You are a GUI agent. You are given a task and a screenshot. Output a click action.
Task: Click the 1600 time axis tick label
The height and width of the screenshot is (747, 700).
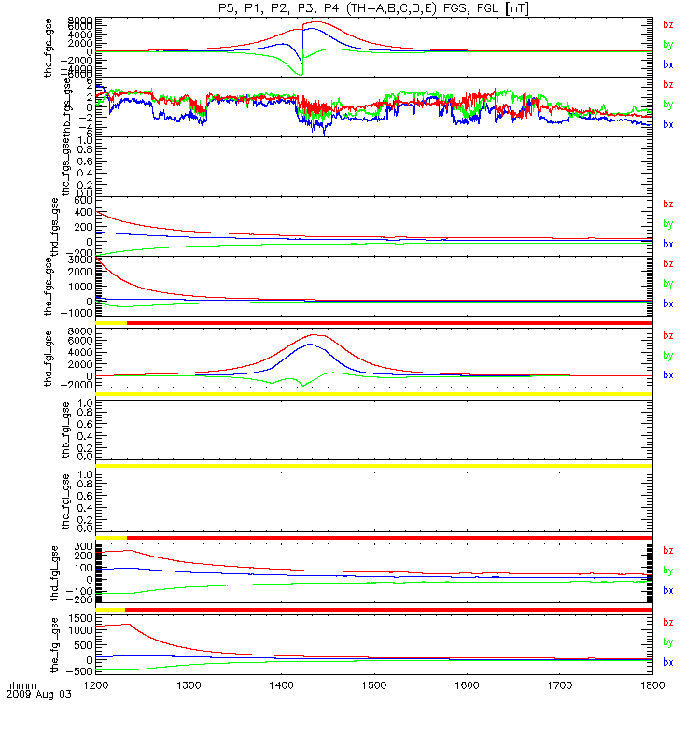pyautogui.click(x=467, y=685)
